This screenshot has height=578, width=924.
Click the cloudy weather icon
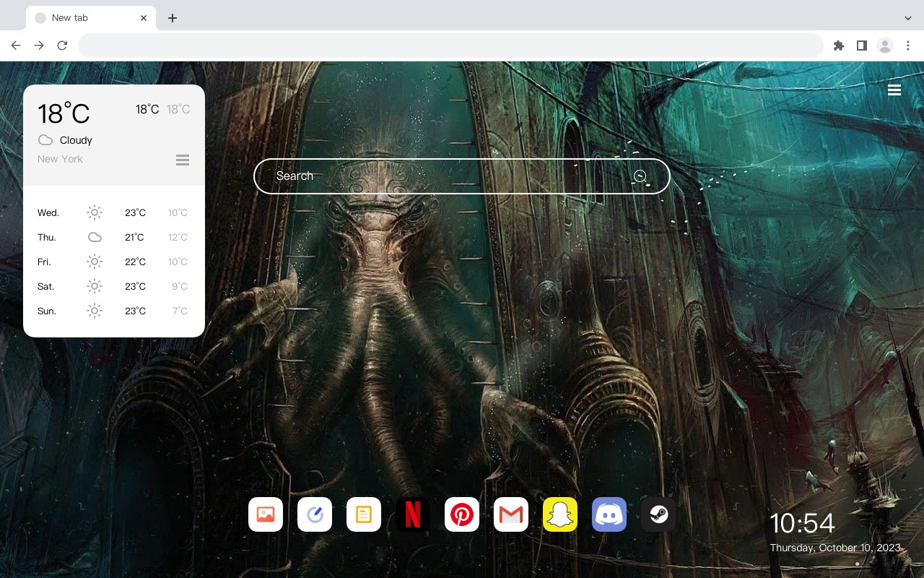45,140
